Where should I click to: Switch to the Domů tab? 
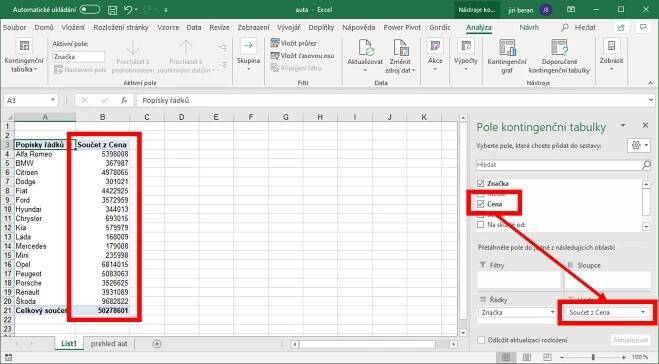(x=44, y=27)
